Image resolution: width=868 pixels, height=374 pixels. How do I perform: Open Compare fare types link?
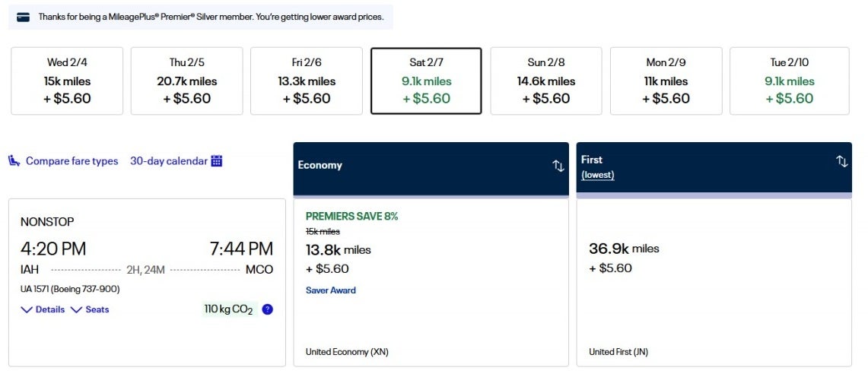[x=72, y=161]
